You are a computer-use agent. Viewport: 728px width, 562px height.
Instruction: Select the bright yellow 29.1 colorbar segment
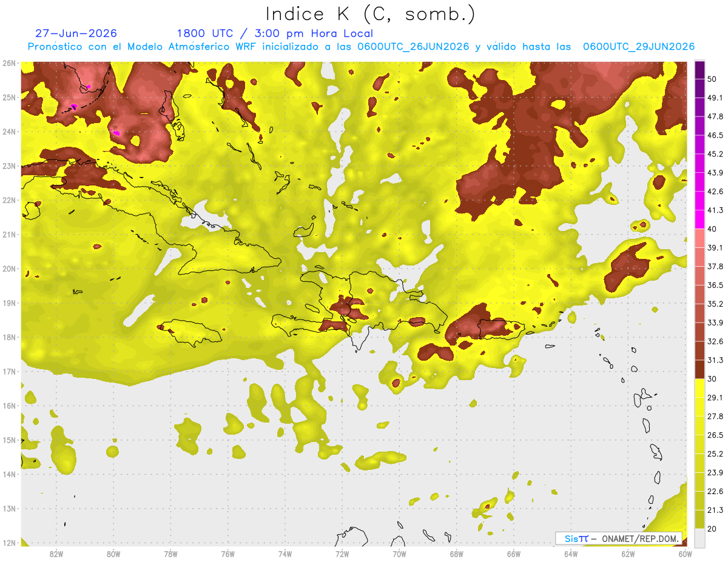click(700, 388)
